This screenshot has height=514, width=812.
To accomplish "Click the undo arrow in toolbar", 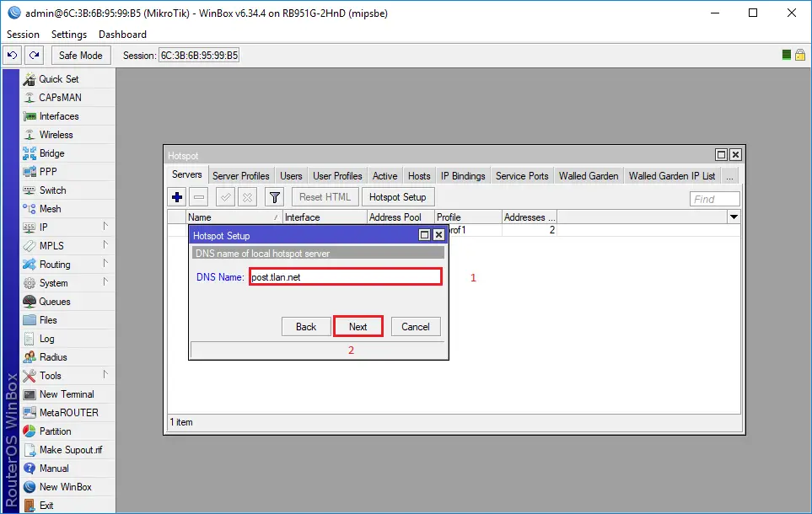I will pyautogui.click(x=13, y=56).
